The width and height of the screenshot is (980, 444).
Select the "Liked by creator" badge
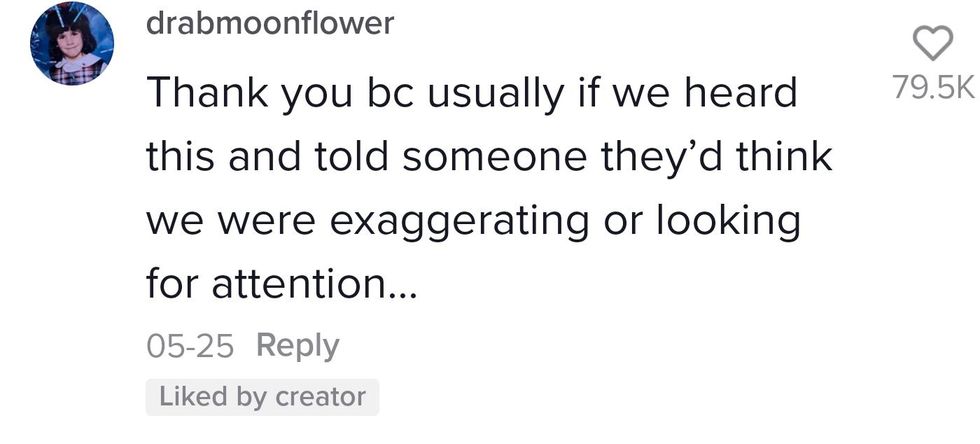pyautogui.click(x=262, y=397)
